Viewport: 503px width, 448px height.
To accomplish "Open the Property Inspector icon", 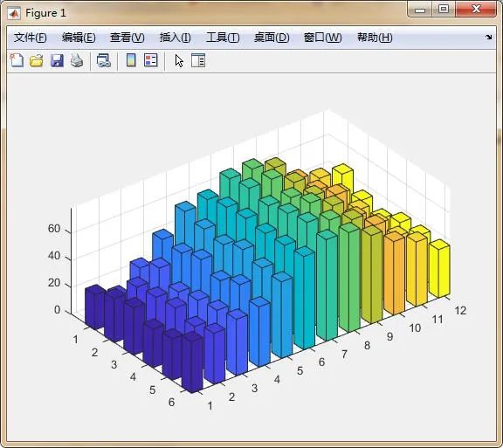I will (x=198, y=60).
